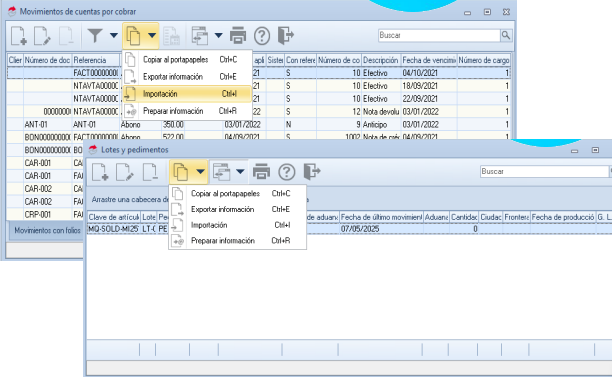
Task: Open the filter funnel icon
Action: pyautogui.click(x=94, y=36)
